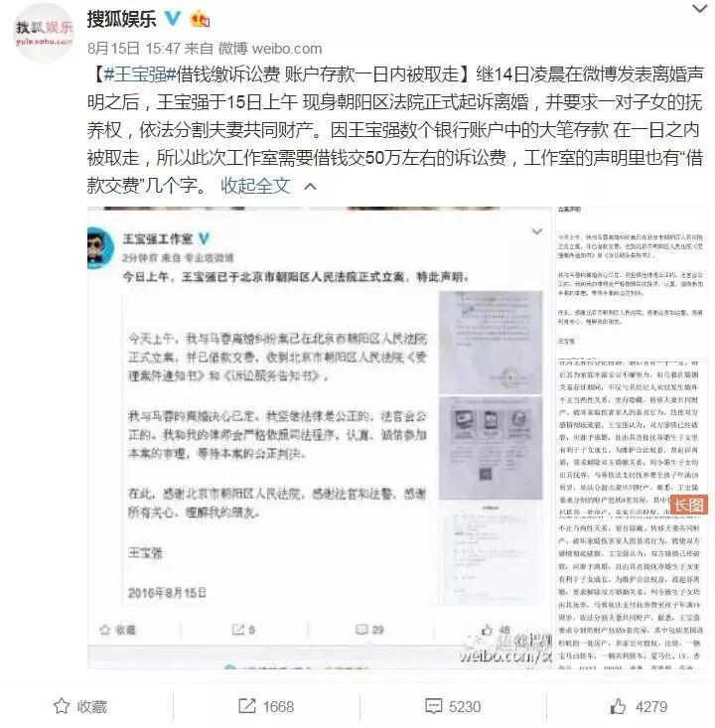Click the star 收藏 favorite icon

point(62,706)
